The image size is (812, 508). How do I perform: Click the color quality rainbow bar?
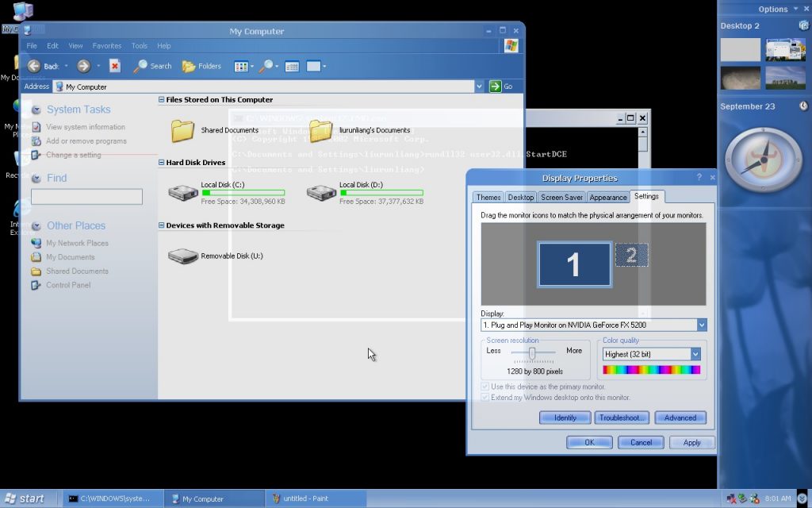(x=652, y=370)
